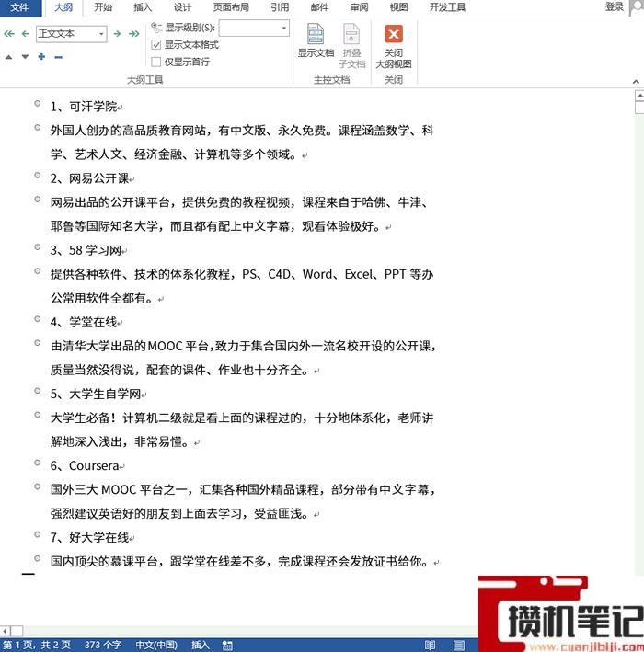Click text 国内顶尖的慕课平台
Screen dimensions: 644x652
[x=104, y=561]
